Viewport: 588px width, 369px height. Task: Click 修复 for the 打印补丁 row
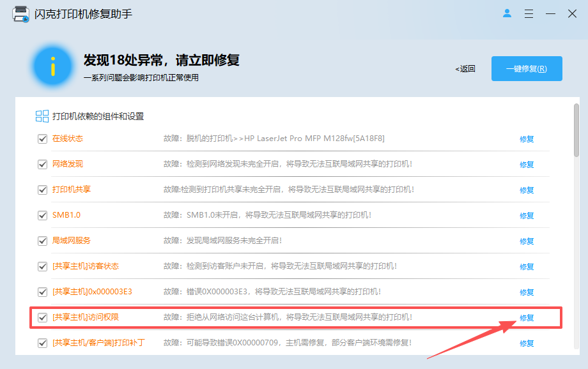point(527,343)
